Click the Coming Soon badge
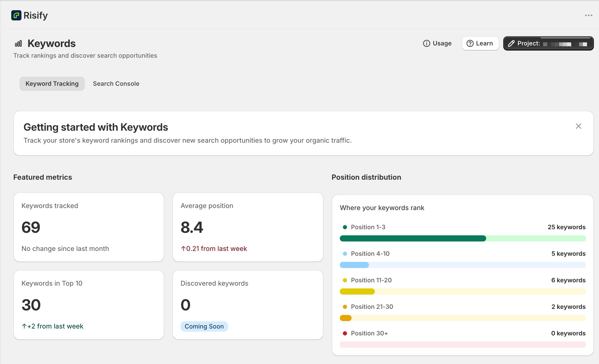Screen dimensions: 599x364 coord(204,326)
